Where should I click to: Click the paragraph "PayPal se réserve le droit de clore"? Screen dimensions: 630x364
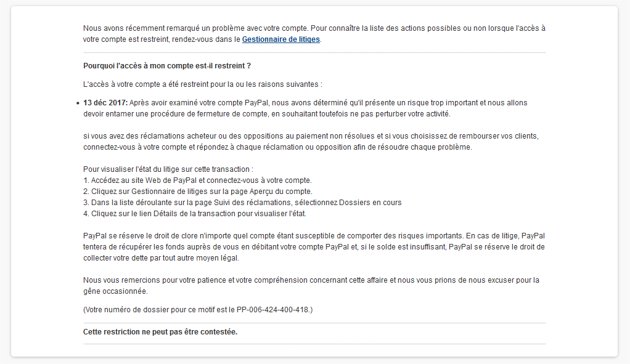pos(314,247)
